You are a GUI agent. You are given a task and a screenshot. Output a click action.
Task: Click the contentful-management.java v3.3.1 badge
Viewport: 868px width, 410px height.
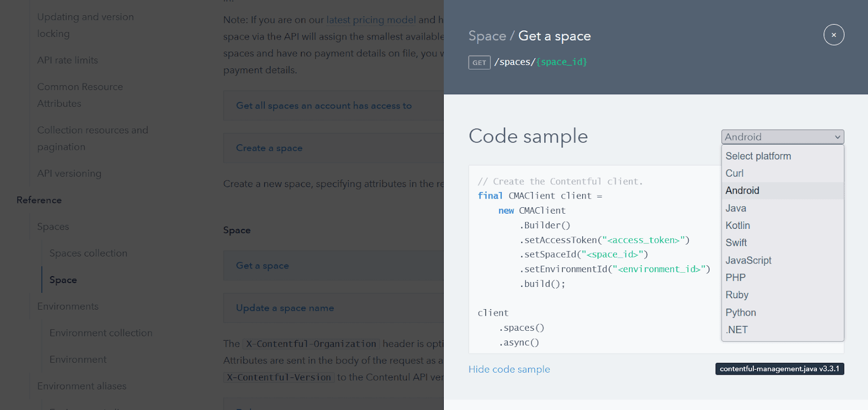(x=779, y=369)
